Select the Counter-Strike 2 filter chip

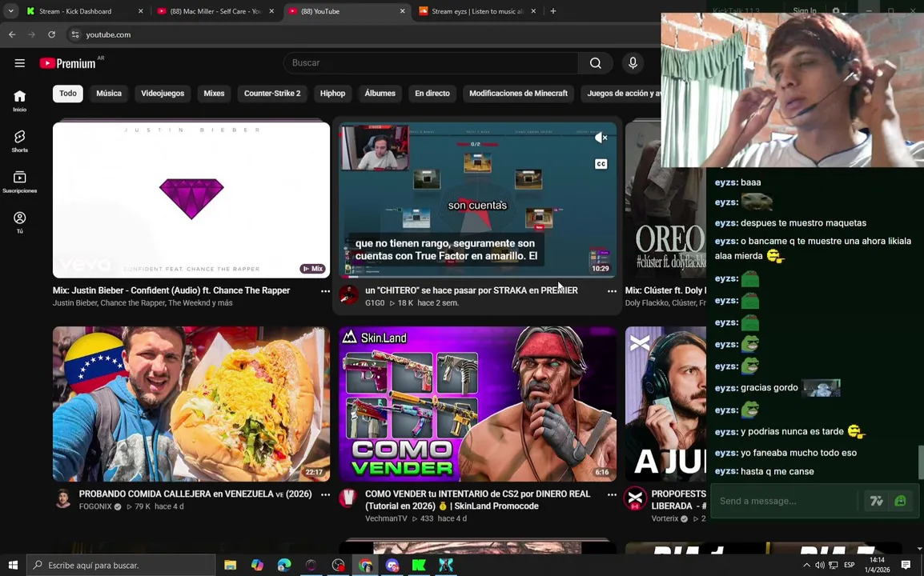pyautogui.click(x=272, y=94)
